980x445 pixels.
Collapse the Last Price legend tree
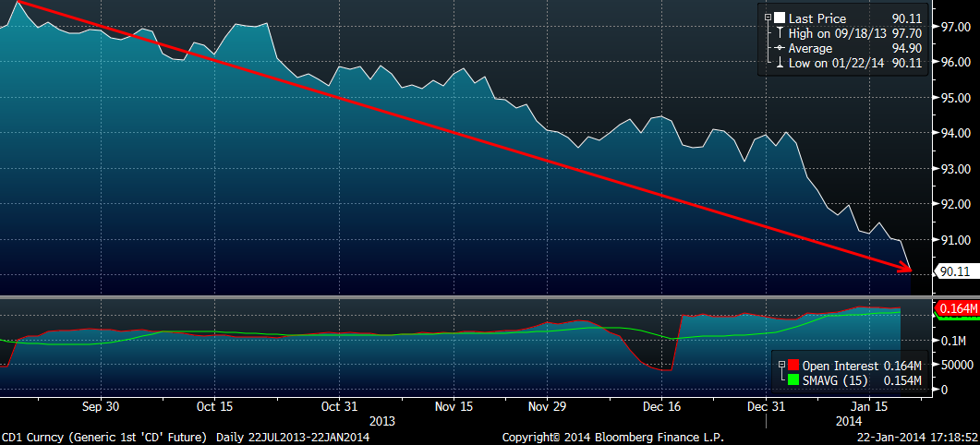pyautogui.click(x=767, y=18)
